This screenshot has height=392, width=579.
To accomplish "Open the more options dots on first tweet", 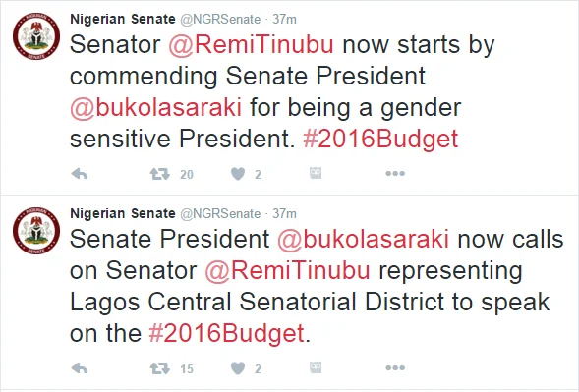I will pos(395,173).
